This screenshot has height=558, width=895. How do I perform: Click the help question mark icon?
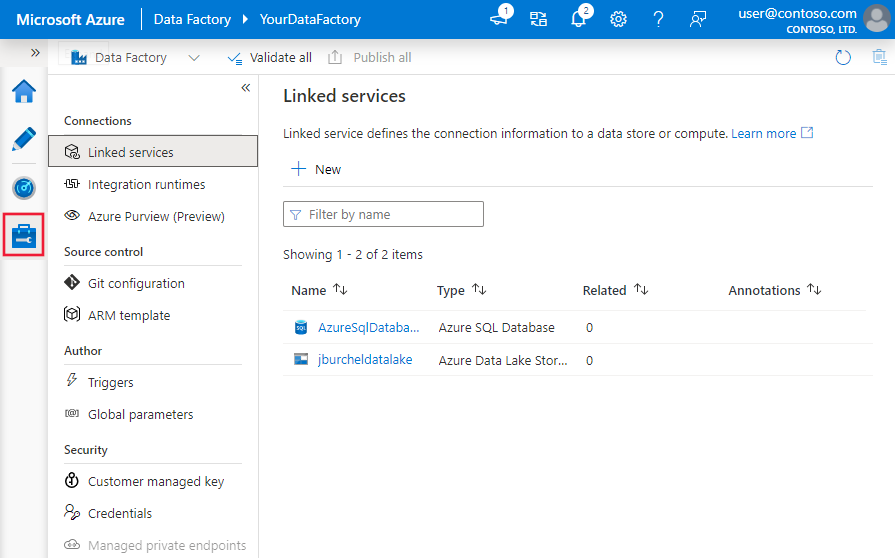coord(658,19)
